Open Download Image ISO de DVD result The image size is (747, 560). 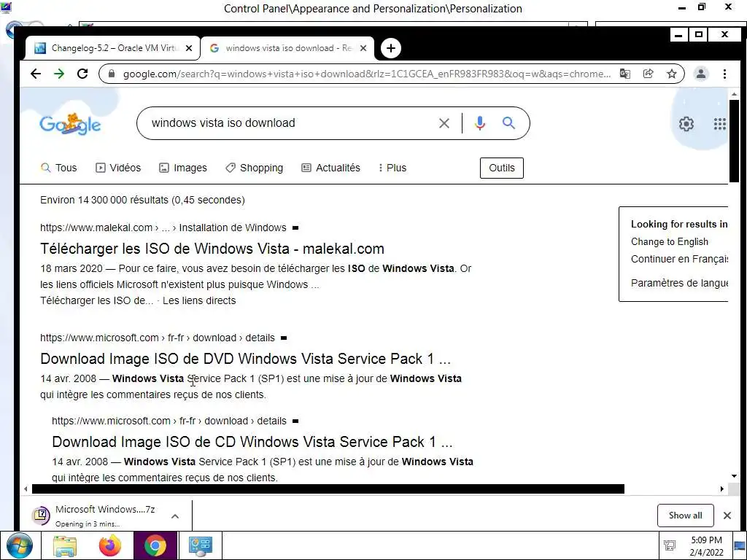pos(245,359)
